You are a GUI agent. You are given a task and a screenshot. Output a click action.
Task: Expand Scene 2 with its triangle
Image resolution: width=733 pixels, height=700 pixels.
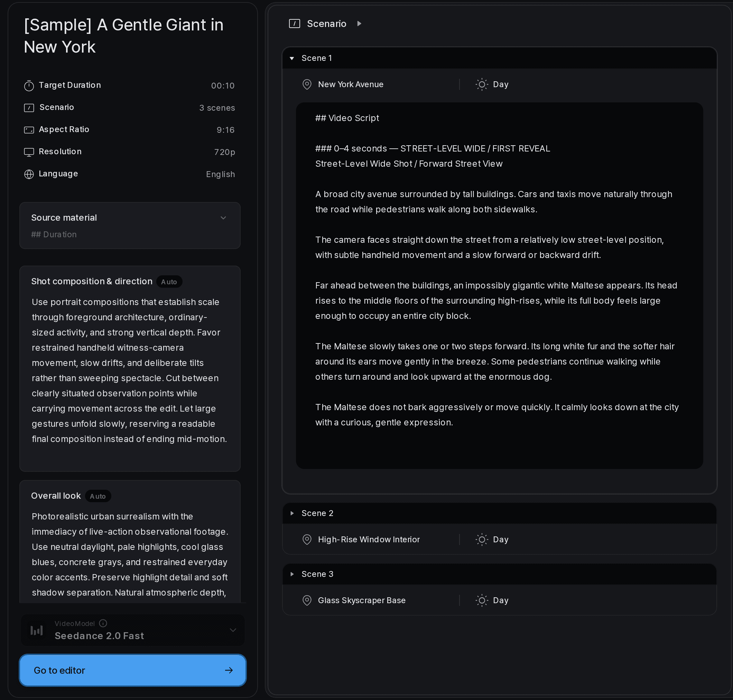292,514
